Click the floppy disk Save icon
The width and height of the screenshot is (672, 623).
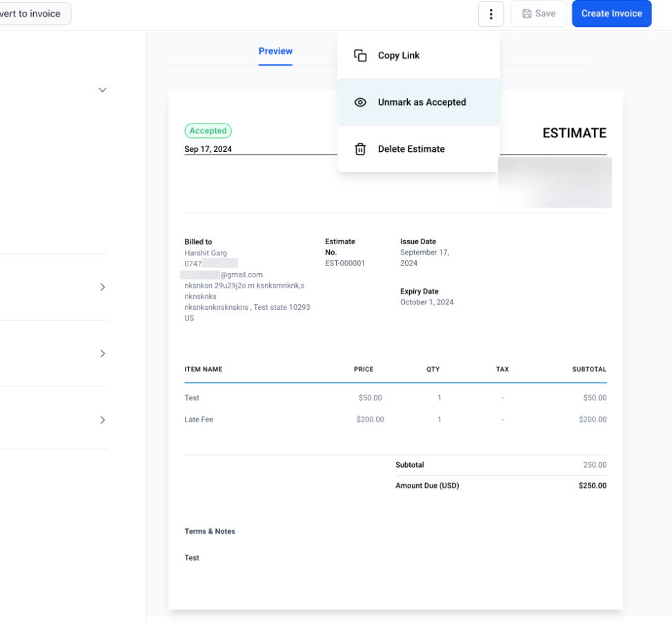click(x=527, y=14)
